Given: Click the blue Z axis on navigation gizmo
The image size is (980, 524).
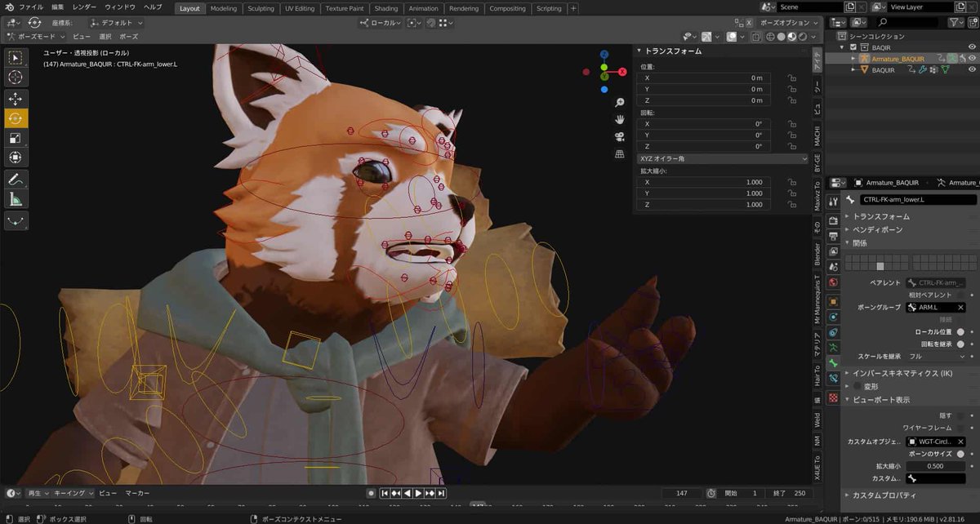Looking at the screenshot, I should tap(604, 56).
